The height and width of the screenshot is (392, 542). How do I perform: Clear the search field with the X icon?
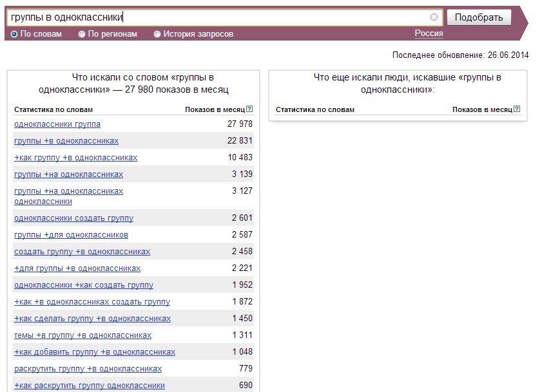tap(434, 17)
